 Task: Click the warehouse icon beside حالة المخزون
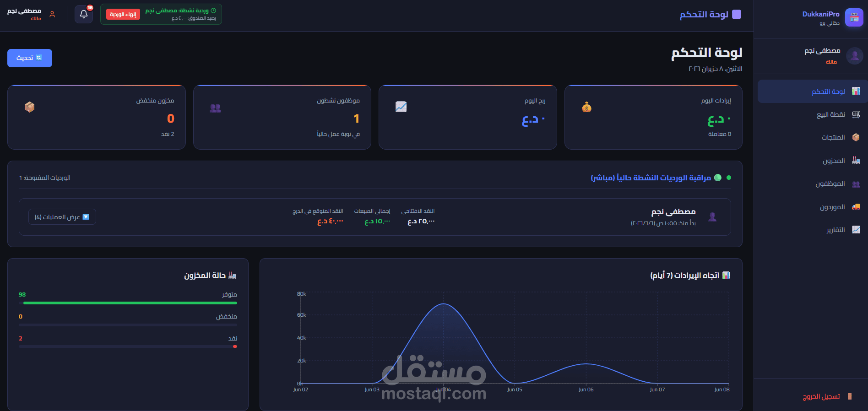tap(232, 275)
